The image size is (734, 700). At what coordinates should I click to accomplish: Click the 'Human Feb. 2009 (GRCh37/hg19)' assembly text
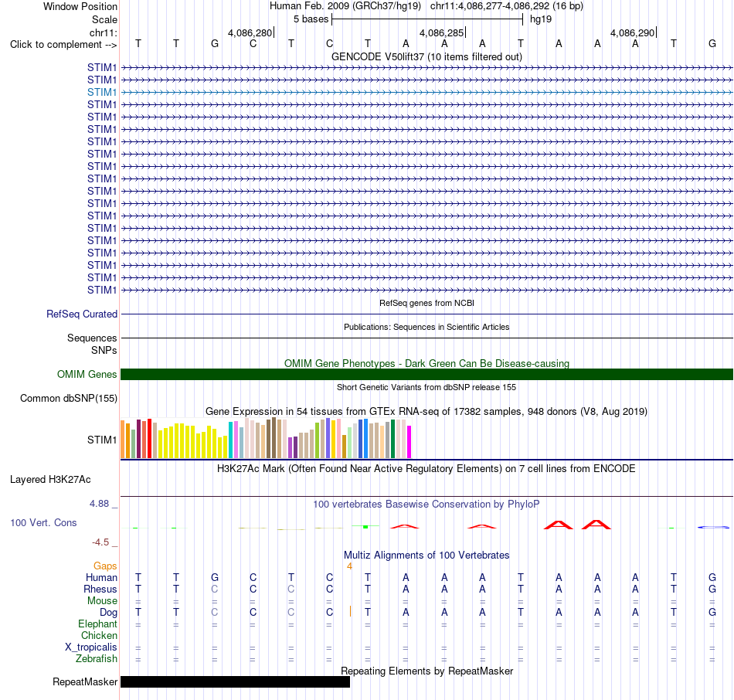pos(345,6)
